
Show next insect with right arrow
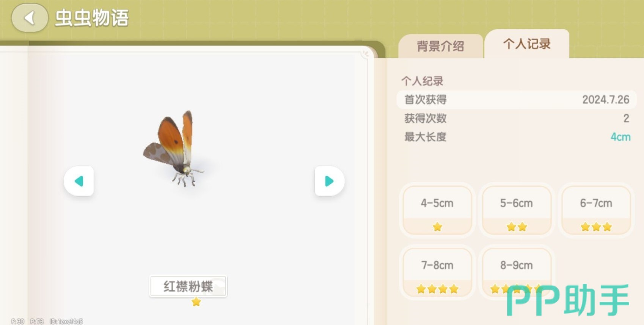click(x=330, y=181)
